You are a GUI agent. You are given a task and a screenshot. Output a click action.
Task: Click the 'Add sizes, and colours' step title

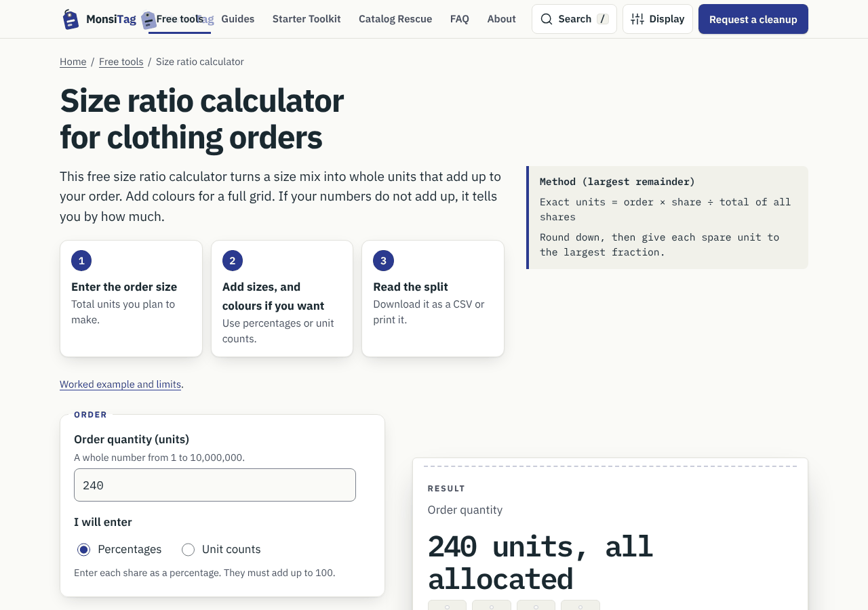pyautogui.click(x=273, y=296)
